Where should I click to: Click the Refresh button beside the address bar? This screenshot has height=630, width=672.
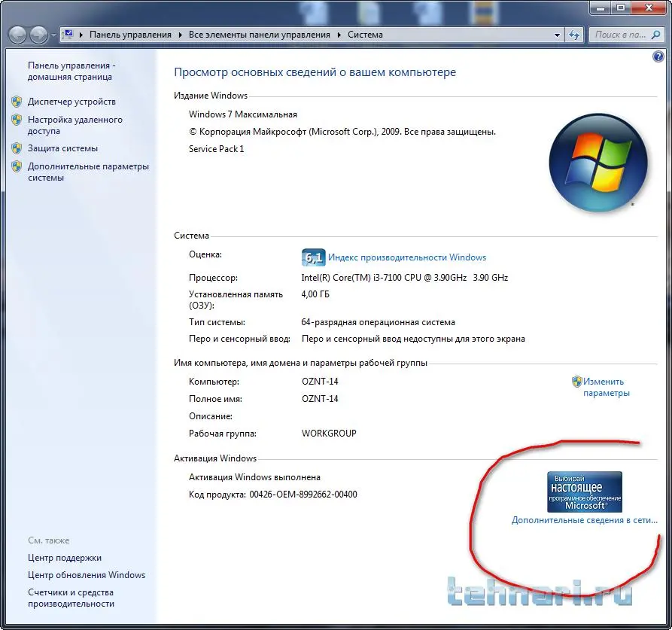coord(574,35)
